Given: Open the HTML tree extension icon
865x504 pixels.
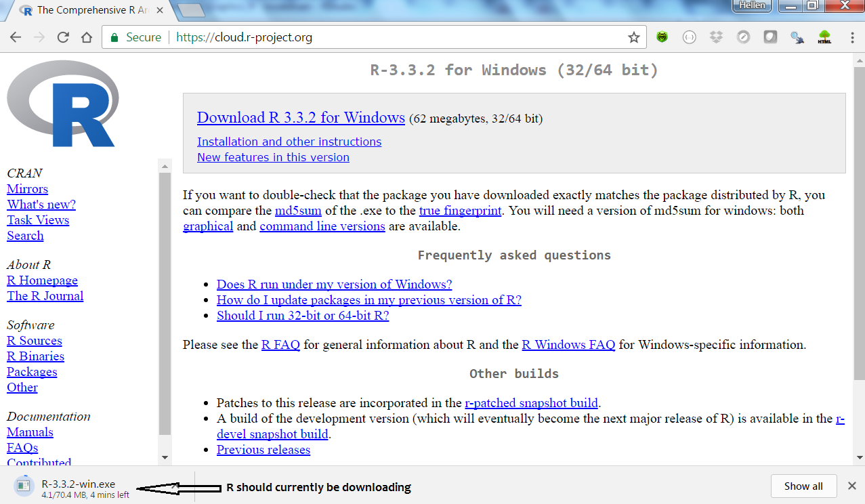Looking at the screenshot, I should 824,38.
